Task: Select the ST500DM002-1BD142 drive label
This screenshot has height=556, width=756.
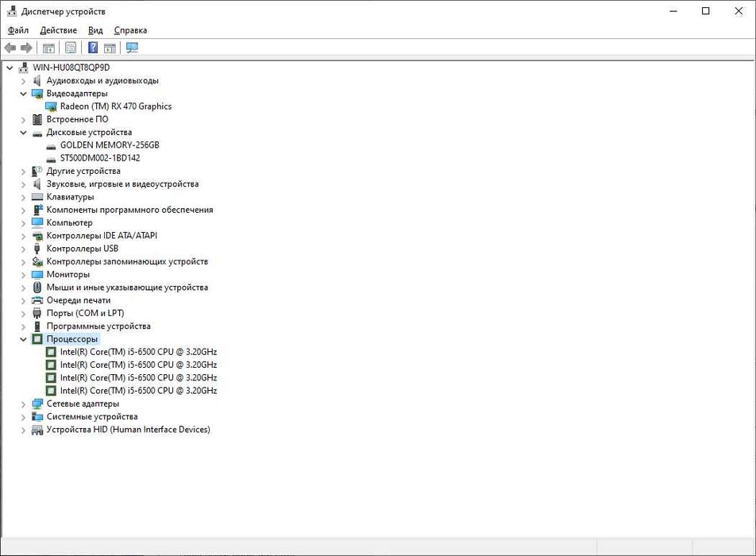Action: 100,158
